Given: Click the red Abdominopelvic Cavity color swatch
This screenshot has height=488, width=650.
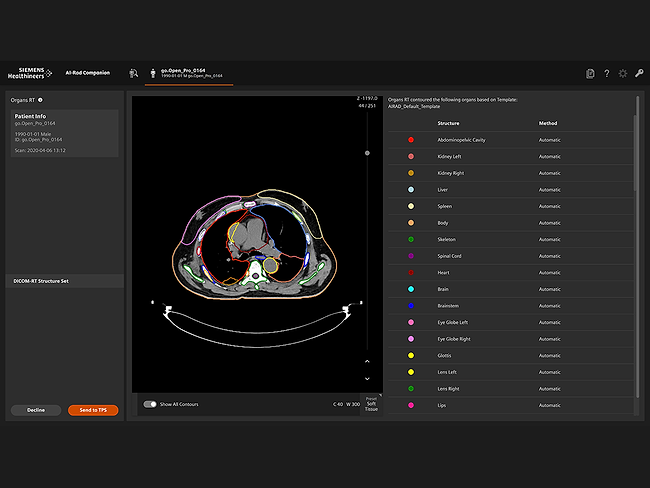Looking at the screenshot, I should tap(411, 140).
